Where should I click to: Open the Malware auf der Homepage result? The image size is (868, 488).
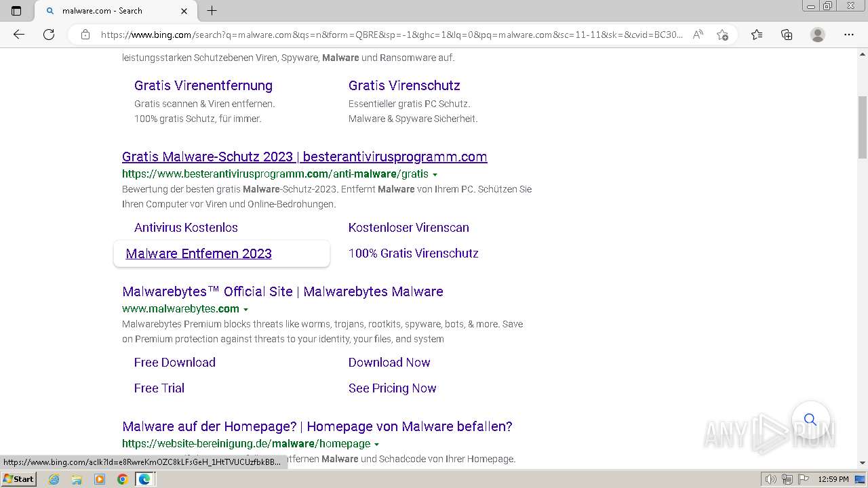(317, 426)
